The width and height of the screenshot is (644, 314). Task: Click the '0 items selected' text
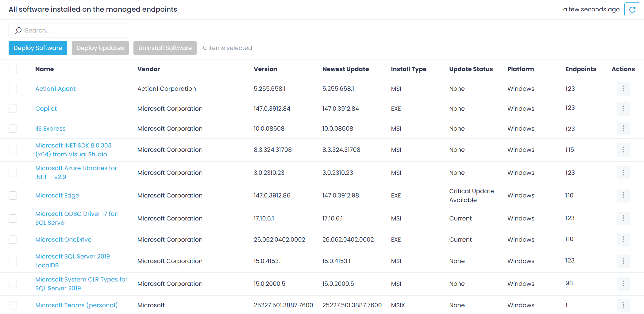(227, 48)
